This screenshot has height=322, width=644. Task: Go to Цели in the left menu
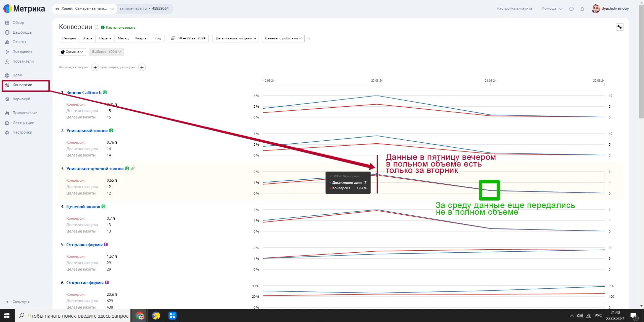click(17, 75)
